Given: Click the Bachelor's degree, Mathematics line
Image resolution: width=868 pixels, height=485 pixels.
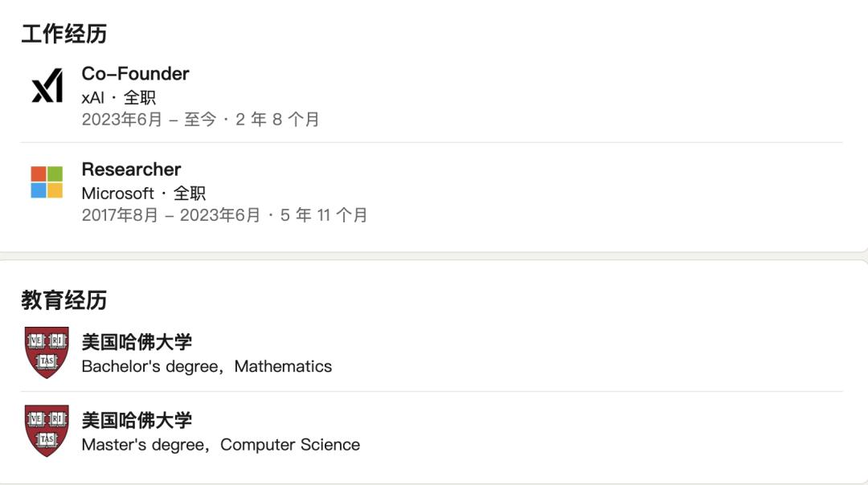Looking at the screenshot, I should [207, 367].
